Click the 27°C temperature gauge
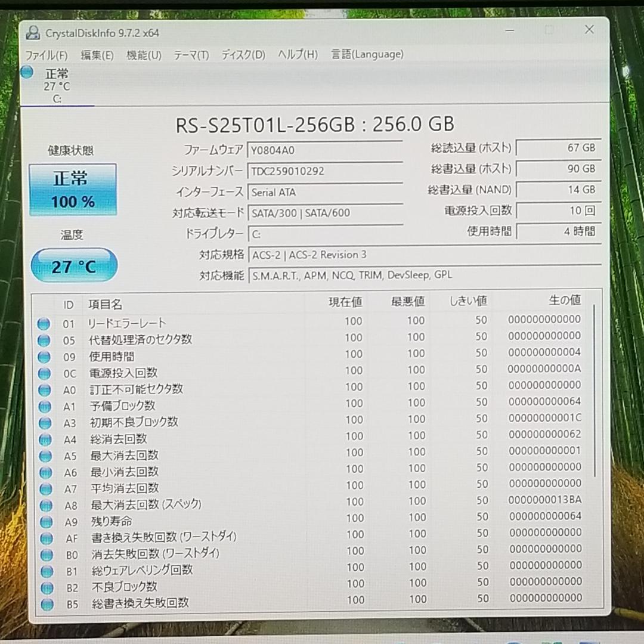This screenshot has width=644, height=644. pos(73,265)
